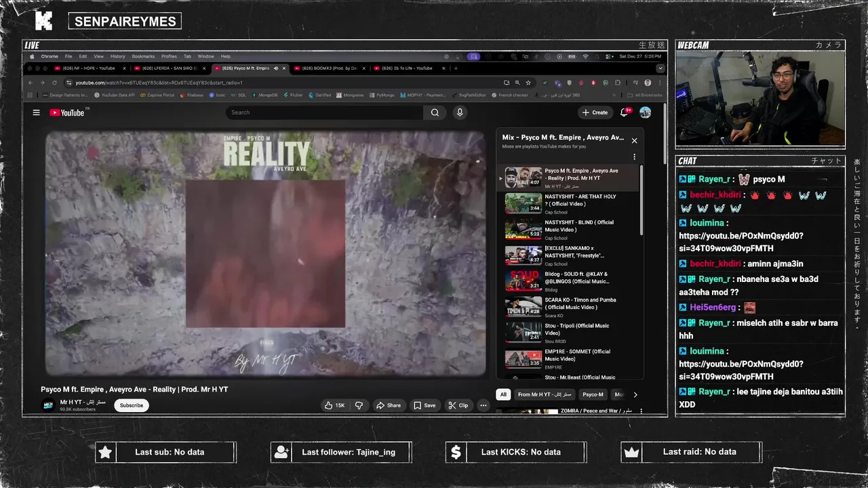Select the All filter chip

point(503,394)
